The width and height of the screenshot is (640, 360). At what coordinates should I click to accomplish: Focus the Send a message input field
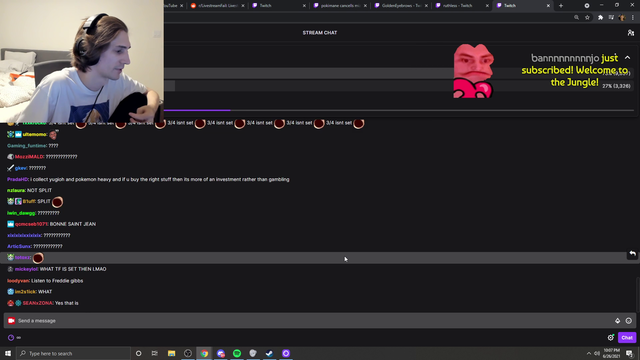(x=320, y=321)
